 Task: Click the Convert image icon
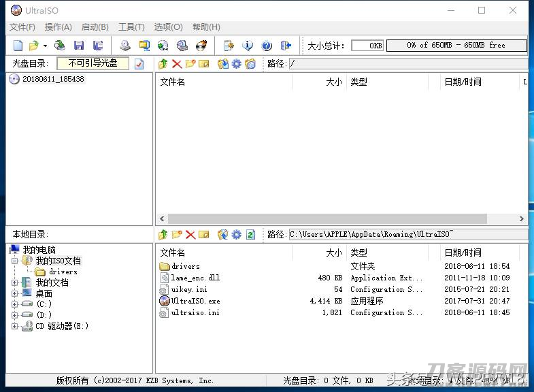[x=163, y=46]
